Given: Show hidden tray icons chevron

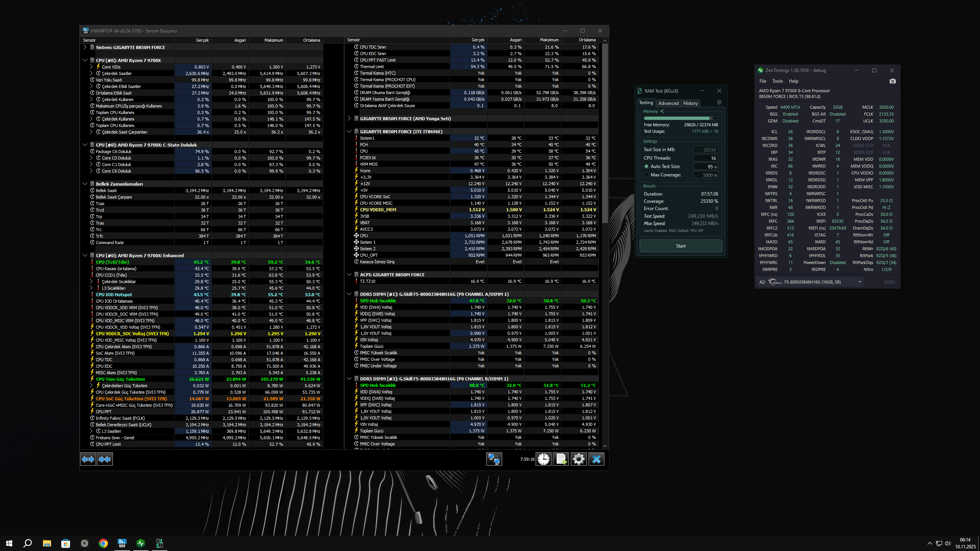Looking at the screenshot, I should (x=929, y=543).
